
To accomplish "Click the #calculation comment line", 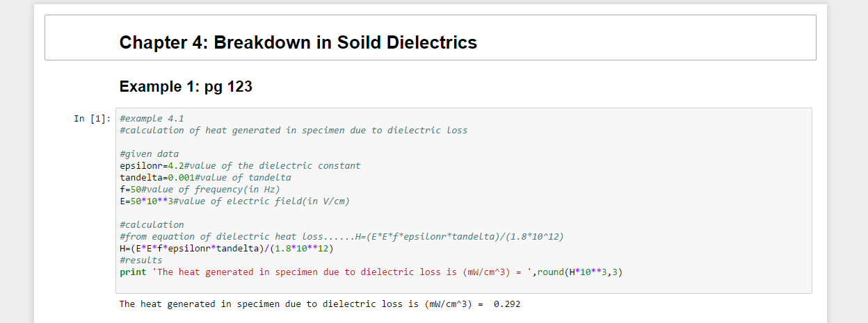I will 152,224.
